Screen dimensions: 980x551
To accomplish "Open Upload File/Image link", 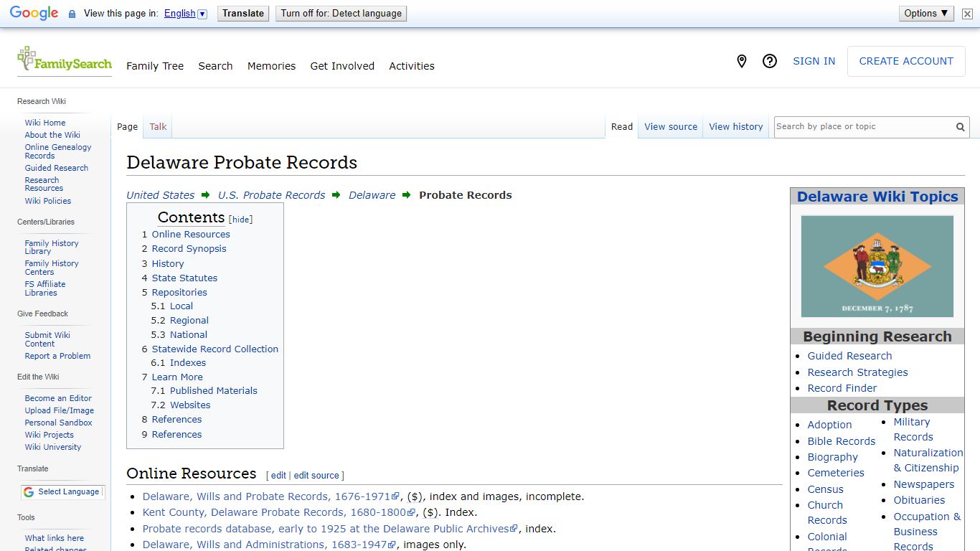I will pos(60,410).
